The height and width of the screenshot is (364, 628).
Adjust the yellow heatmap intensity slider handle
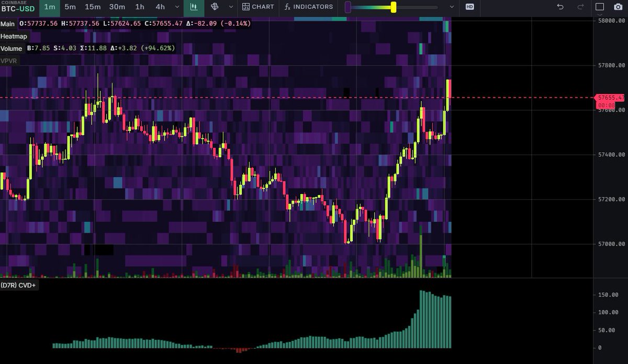[393, 7]
